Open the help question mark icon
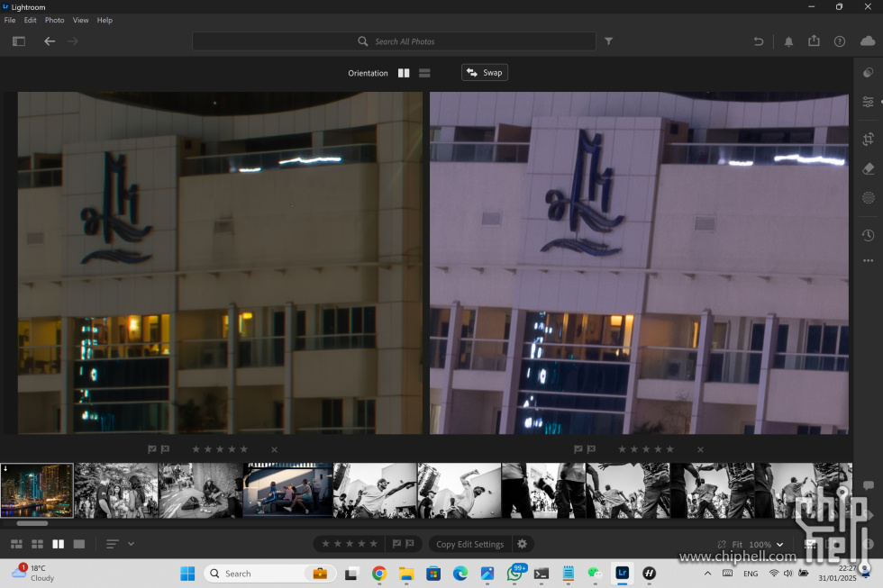 [840, 41]
